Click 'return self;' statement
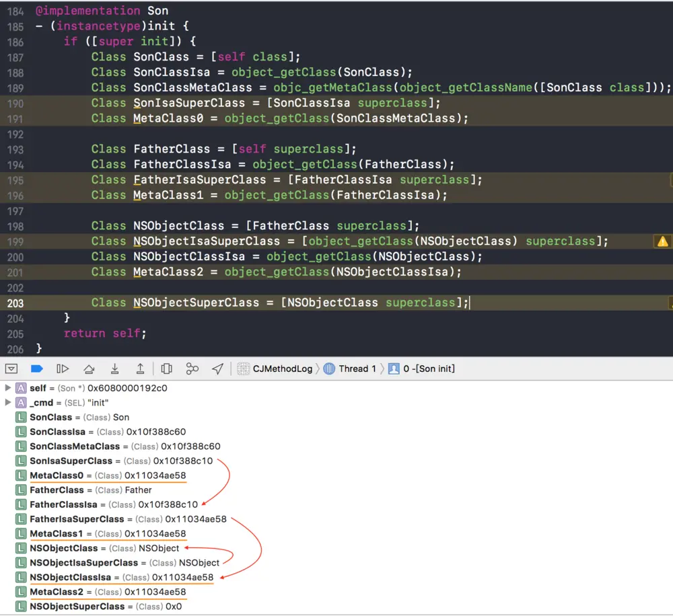 click(x=105, y=334)
